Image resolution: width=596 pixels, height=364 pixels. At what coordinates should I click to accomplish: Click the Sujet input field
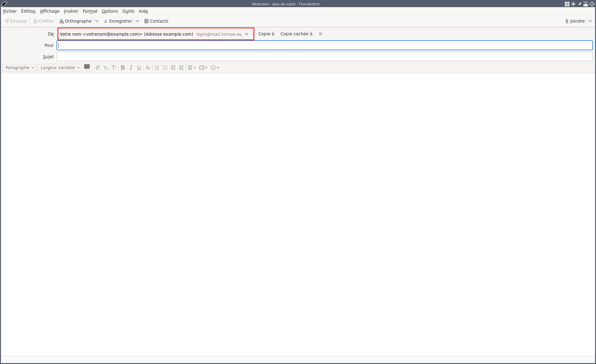tap(325, 56)
